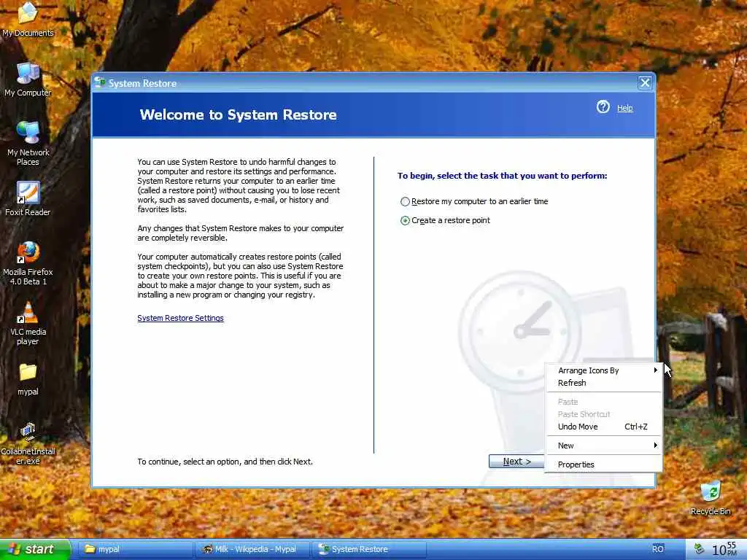Image resolution: width=747 pixels, height=560 pixels.
Task: Select CollabnetInstaller.exe desktop icon
Action: (x=28, y=443)
